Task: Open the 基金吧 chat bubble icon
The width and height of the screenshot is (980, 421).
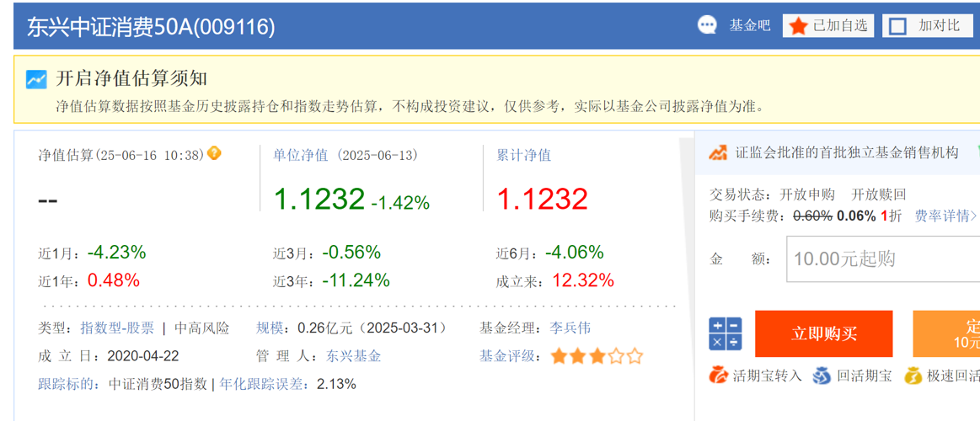Action: [x=707, y=25]
